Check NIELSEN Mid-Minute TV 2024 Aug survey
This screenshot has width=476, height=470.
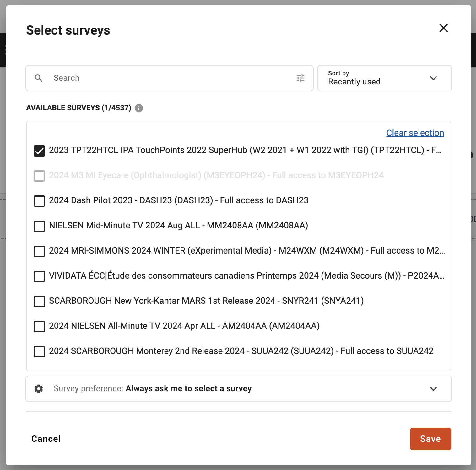click(39, 226)
